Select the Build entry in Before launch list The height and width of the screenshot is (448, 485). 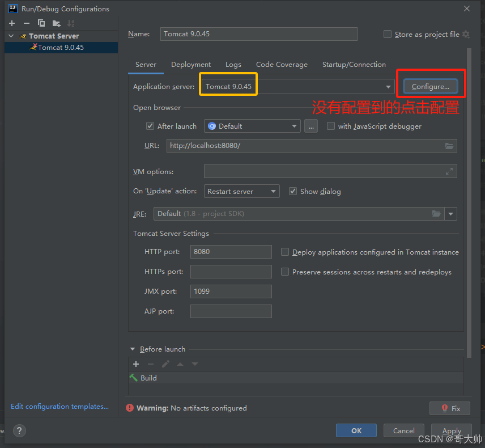(x=296, y=378)
